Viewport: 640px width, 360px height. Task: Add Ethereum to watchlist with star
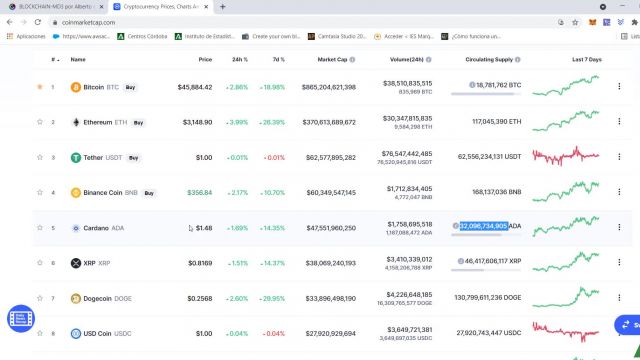point(40,122)
